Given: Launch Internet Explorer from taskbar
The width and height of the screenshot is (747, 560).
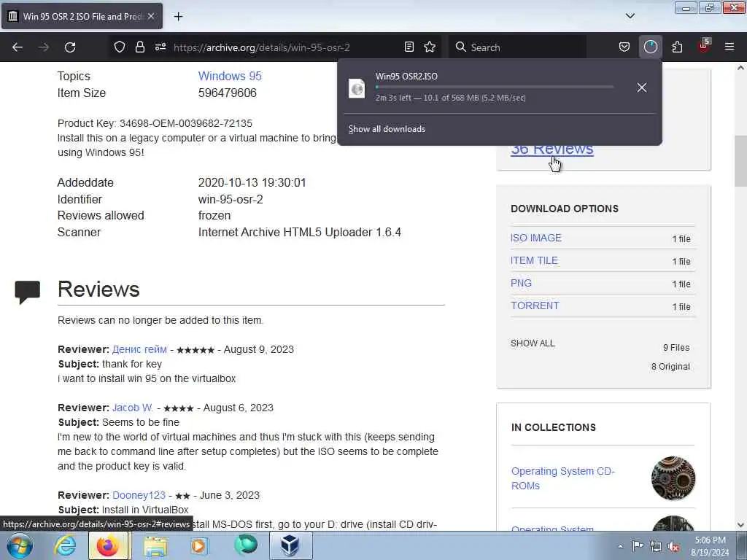Looking at the screenshot, I should pos(64,545).
